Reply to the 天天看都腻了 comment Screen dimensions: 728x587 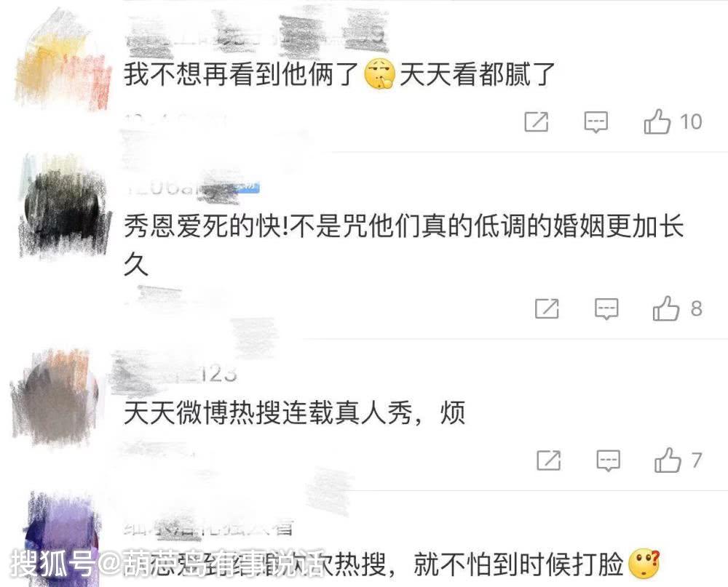596,122
